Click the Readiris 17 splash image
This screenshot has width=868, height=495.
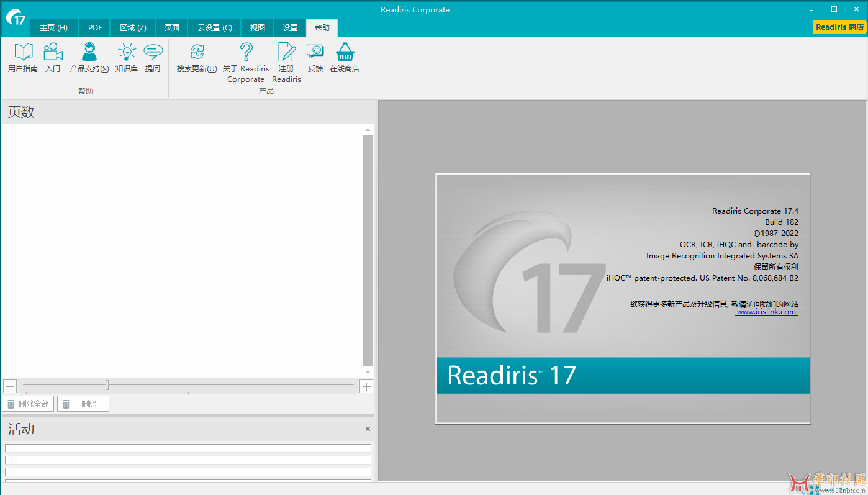(623, 298)
